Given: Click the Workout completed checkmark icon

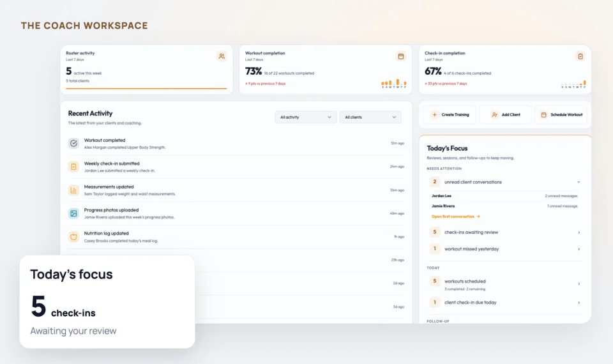Looking at the screenshot, I should tap(73, 144).
